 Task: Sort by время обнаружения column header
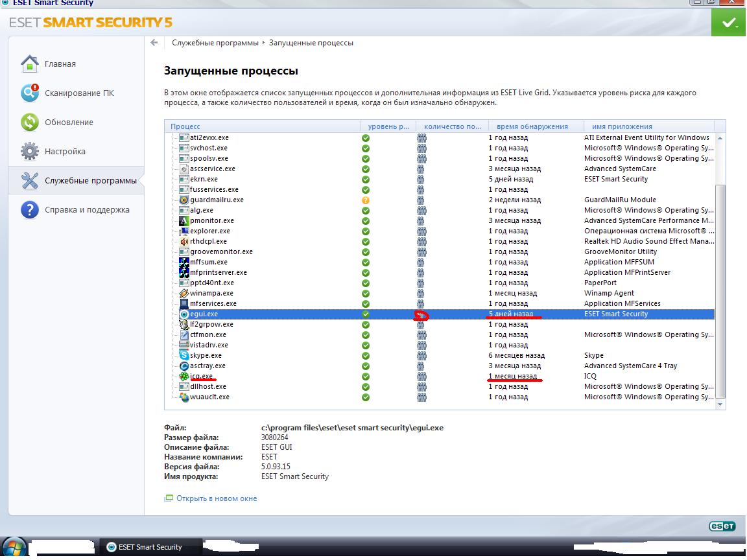tap(532, 126)
